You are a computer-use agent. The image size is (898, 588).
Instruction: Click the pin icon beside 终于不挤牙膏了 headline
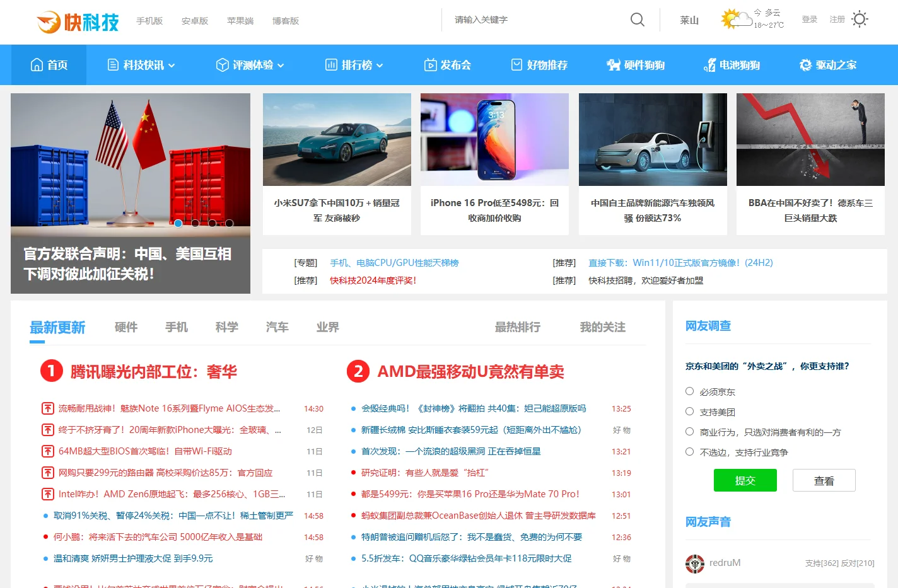click(x=47, y=430)
